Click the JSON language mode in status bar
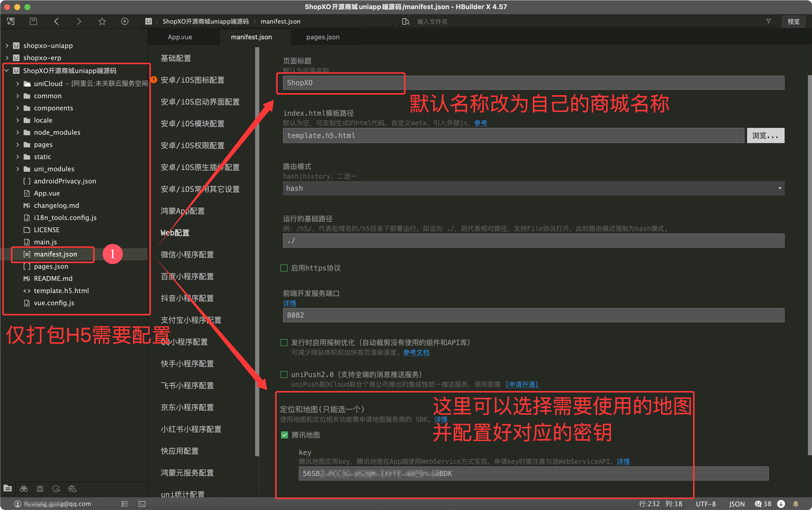The height and width of the screenshot is (510, 812). pos(737,504)
